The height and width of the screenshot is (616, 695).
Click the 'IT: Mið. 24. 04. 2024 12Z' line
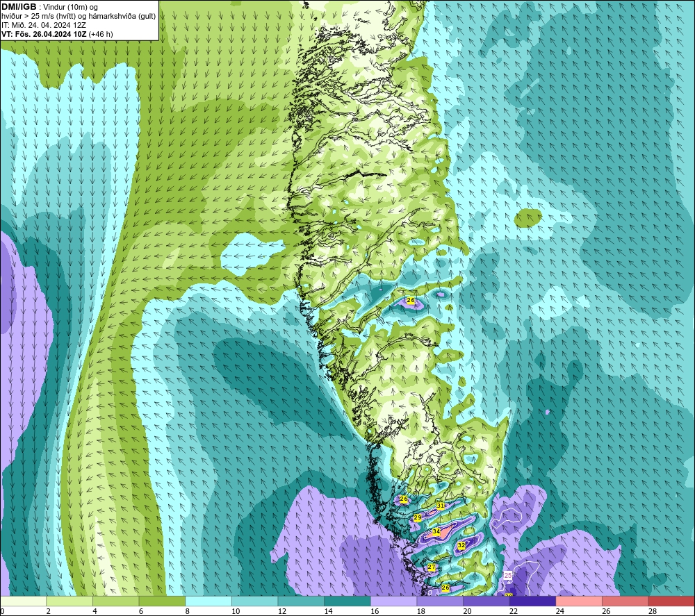tap(43, 25)
